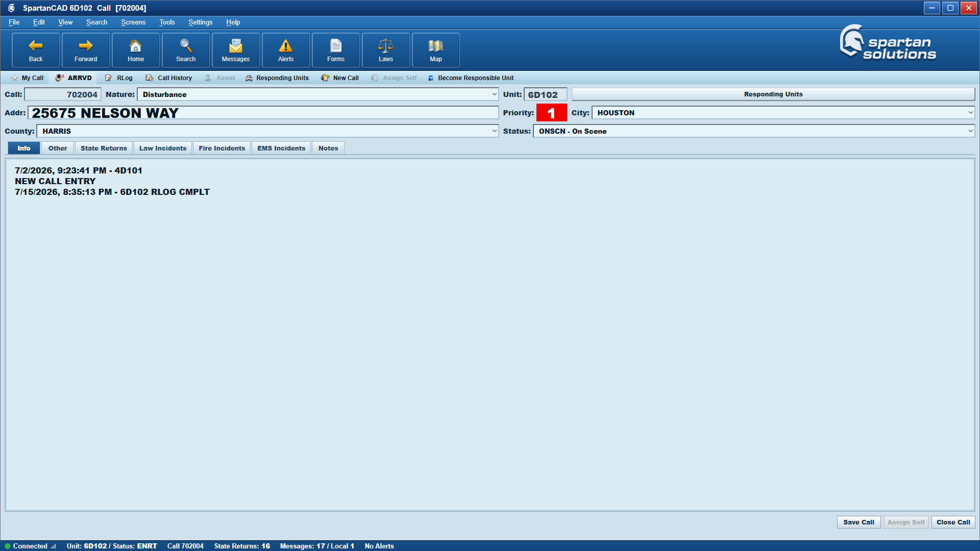Click the Forward arrow toolbar button
The width and height of the screenshot is (980, 551).
[86, 50]
